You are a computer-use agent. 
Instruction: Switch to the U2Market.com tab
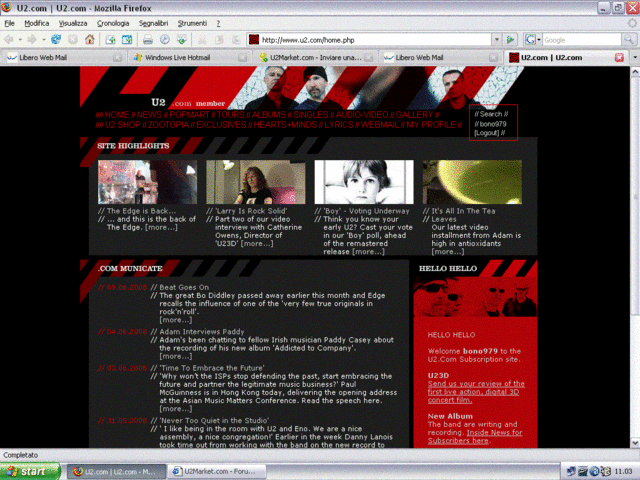(x=316, y=58)
